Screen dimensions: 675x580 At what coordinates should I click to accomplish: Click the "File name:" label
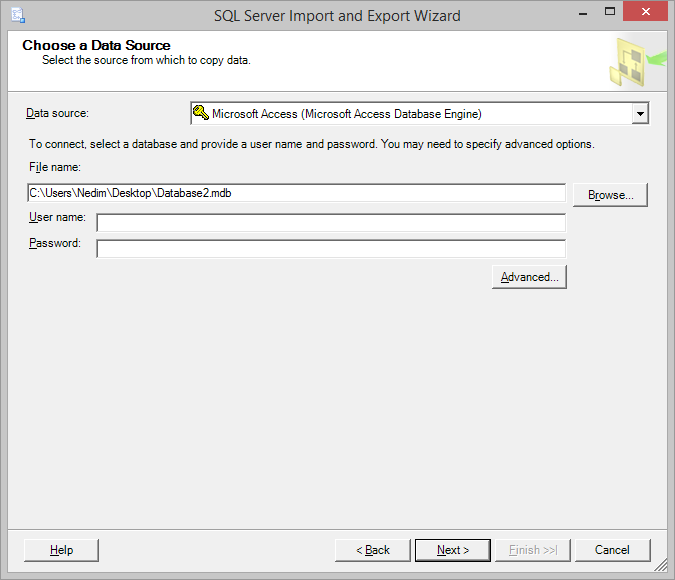pyautogui.click(x=55, y=167)
